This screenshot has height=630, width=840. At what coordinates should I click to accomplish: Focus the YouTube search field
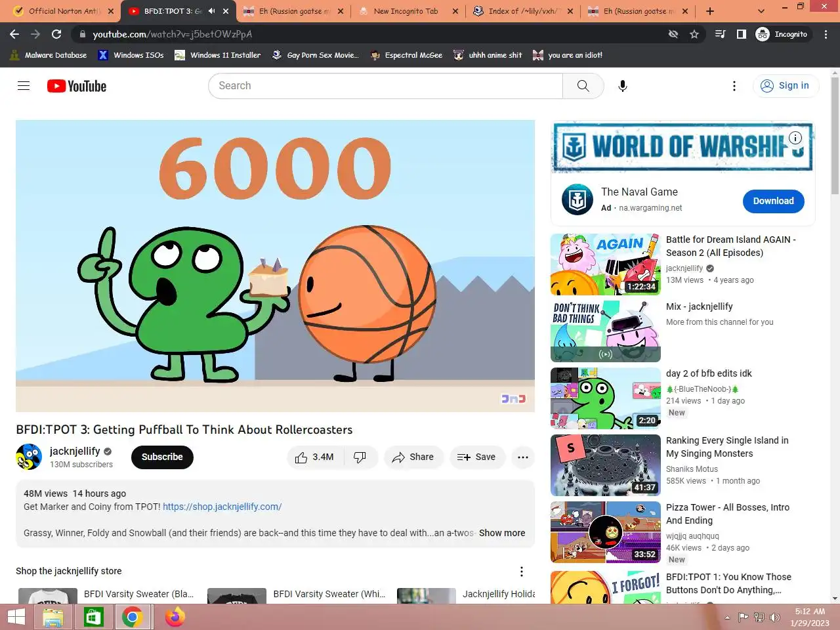click(x=385, y=86)
